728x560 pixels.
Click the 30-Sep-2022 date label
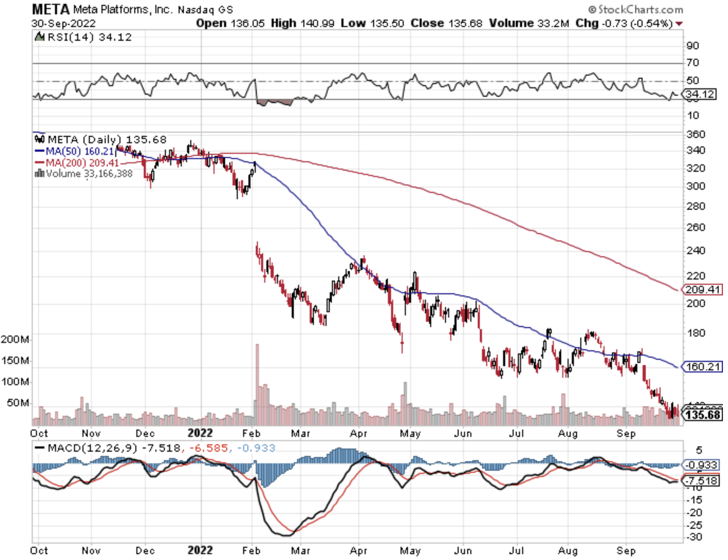point(63,23)
